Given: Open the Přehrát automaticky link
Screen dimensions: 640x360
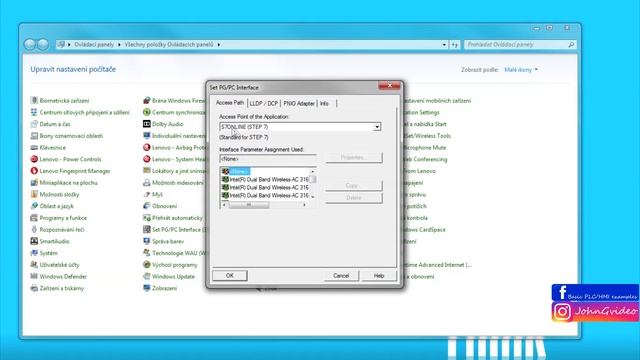Looking at the screenshot, I should [x=177, y=218].
